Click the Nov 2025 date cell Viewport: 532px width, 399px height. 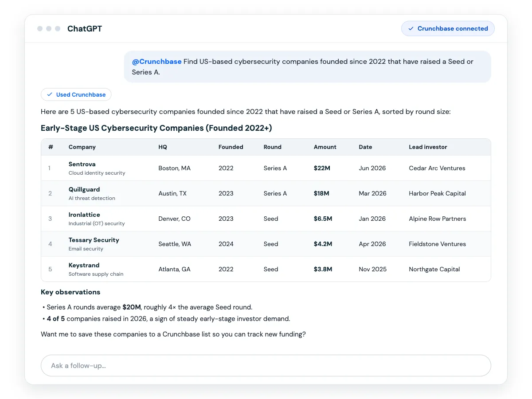(372, 269)
